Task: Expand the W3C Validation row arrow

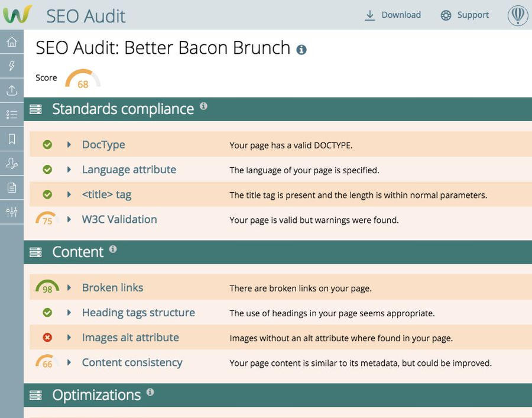Action: tap(69, 219)
